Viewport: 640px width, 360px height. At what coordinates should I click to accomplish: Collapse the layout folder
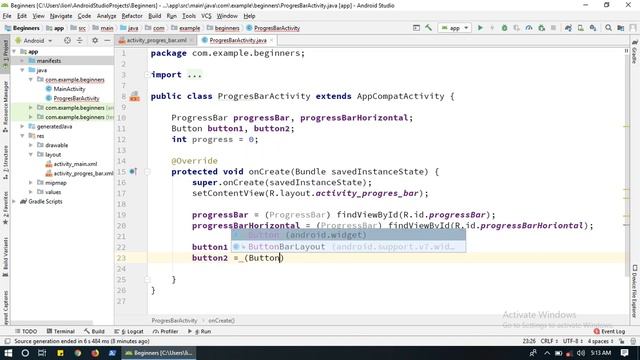(x=31, y=155)
